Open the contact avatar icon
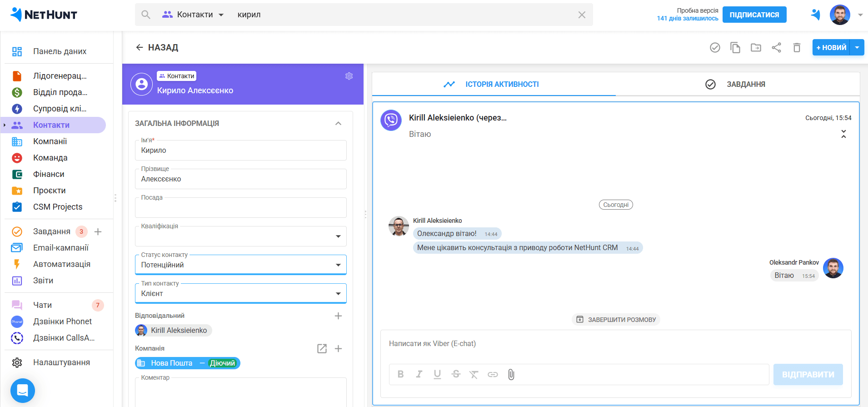The image size is (868, 407). [x=141, y=84]
